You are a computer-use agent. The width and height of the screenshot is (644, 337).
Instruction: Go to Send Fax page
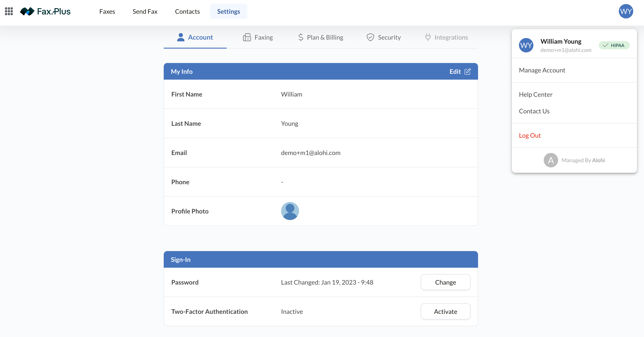(x=145, y=11)
